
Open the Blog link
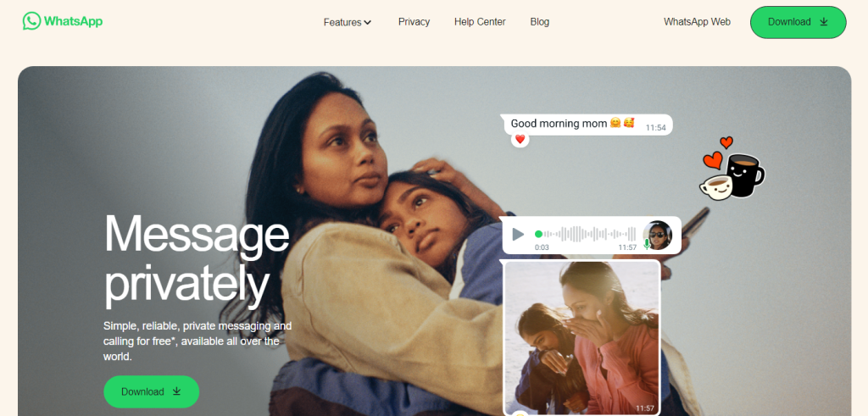point(540,21)
